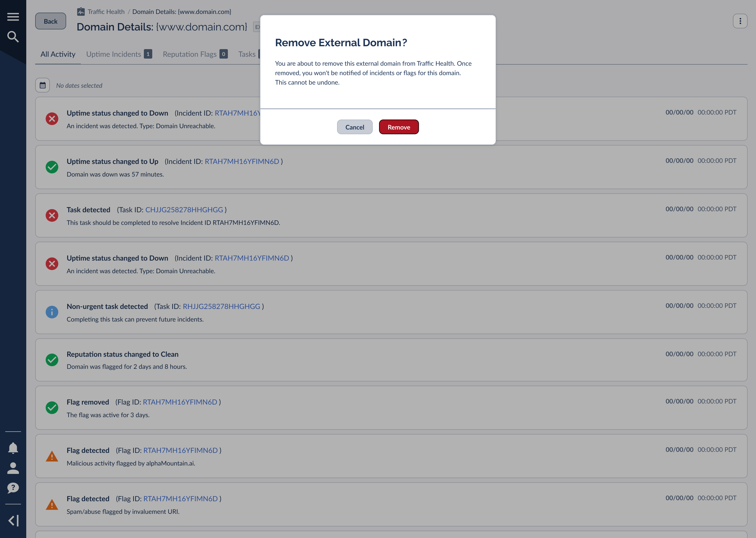Click the 'No dates selected' text
The image size is (756, 538).
pos(79,85)
